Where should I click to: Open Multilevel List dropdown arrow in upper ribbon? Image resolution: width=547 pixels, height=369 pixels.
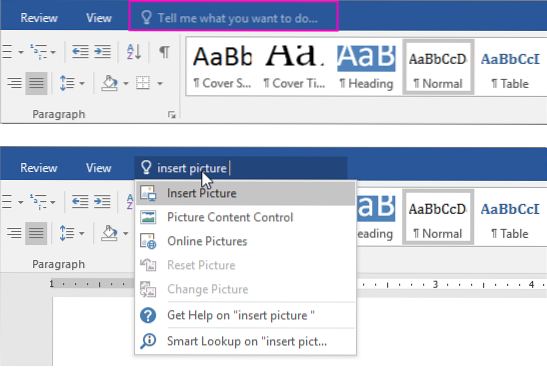[x=53, y=52]
